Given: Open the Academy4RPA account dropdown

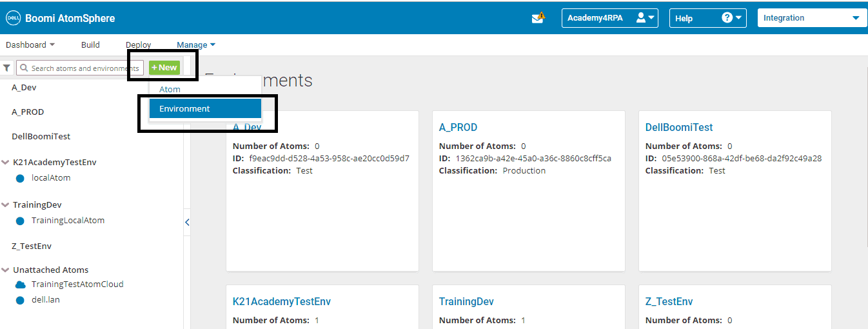Looking at the screenshot, I should click(610, 18).
